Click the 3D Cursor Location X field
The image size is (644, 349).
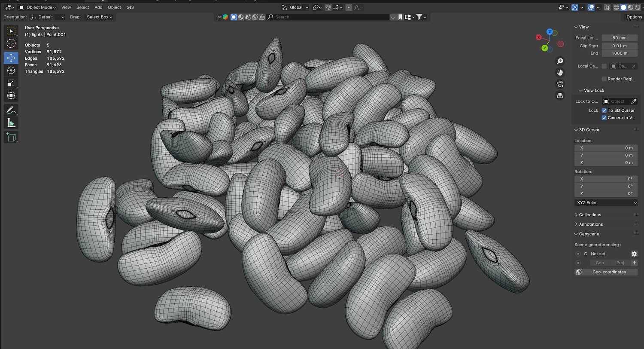point(606,148)
